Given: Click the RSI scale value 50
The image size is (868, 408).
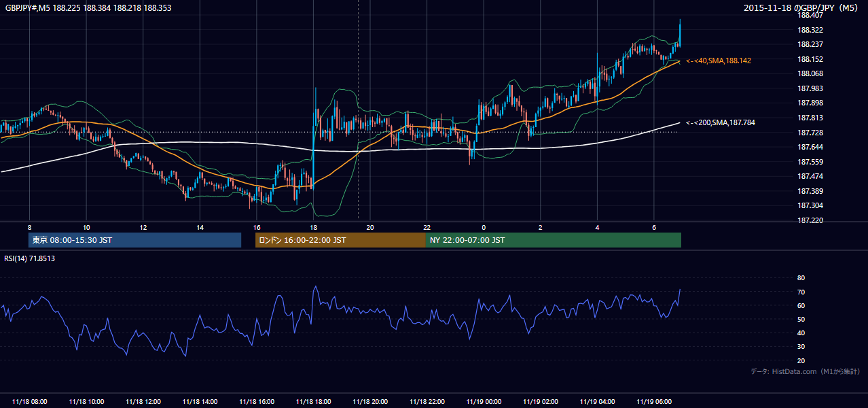Looking at the screenshot, I should (x=801, y=320).
